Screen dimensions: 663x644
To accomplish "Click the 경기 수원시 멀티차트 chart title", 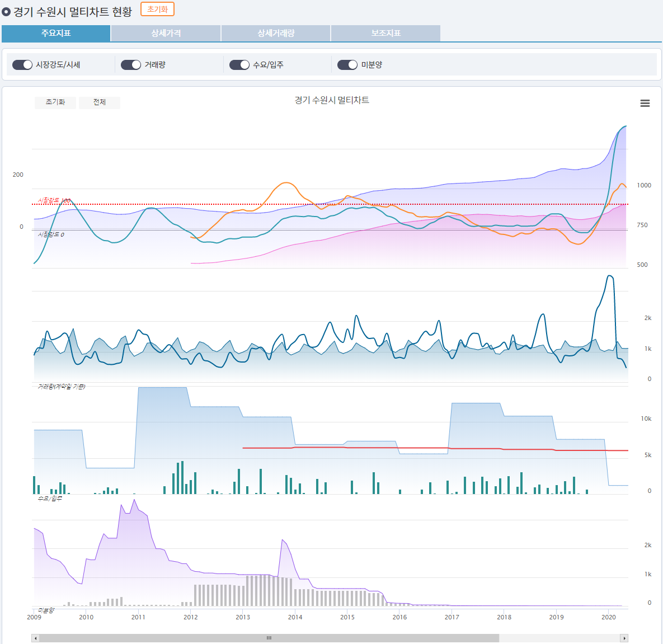I will pyautogui.click(x=332, y=100).
